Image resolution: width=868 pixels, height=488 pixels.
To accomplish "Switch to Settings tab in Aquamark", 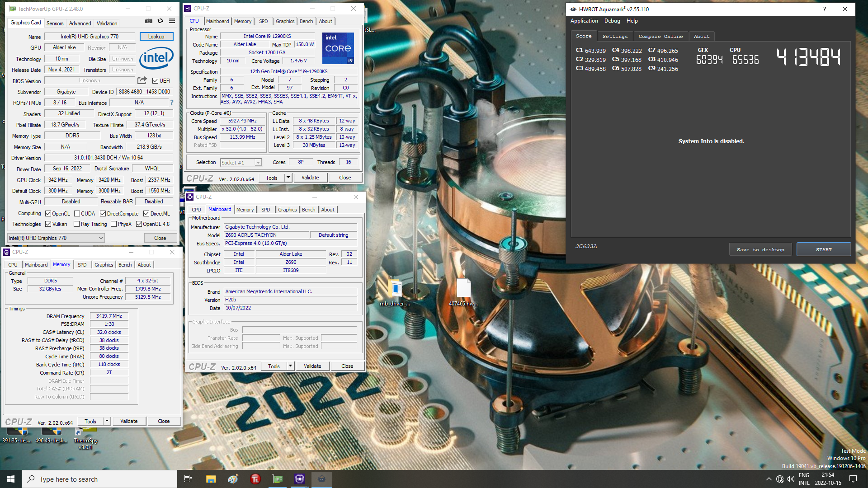I will click(x=615, y=37).
